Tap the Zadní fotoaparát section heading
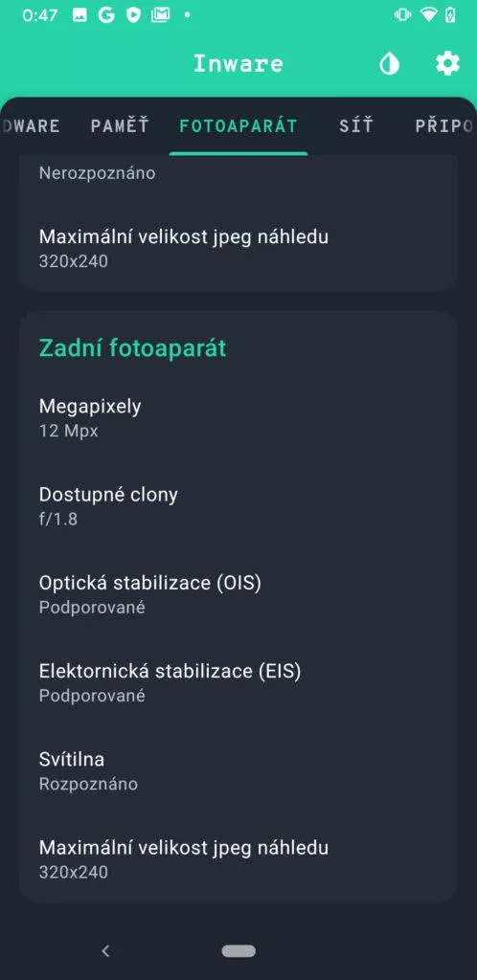The height and width of the screenshot is (980, 477). point(132,348)
